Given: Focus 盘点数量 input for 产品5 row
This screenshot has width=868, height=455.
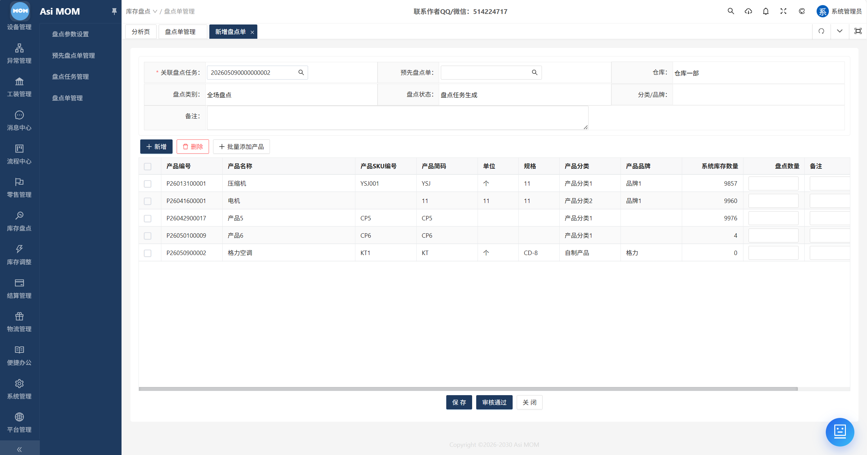Looking at the screenshot, I should [773, 218].
